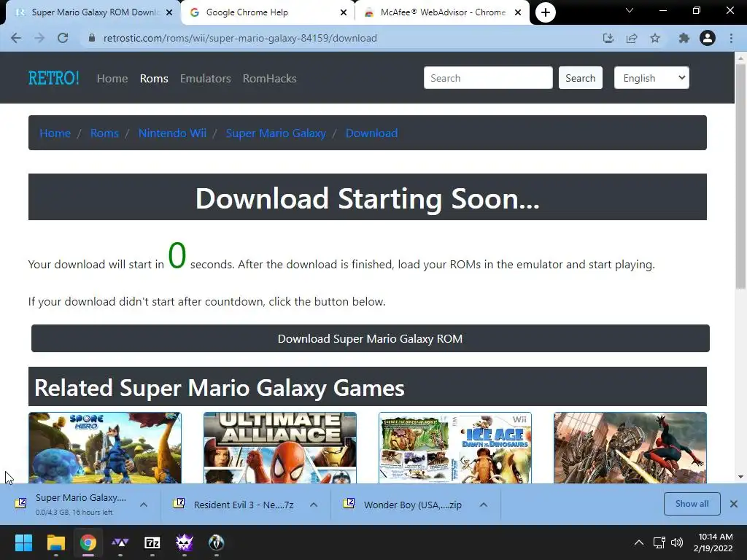
Task: Show hidden system tray icons
Action: pos(639,542)
